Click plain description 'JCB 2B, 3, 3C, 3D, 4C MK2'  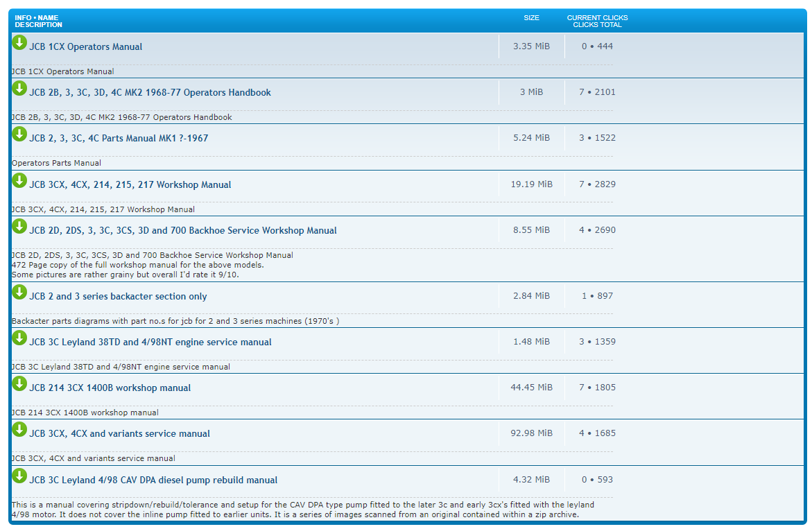pyautogui.click(x=122, y=117)
